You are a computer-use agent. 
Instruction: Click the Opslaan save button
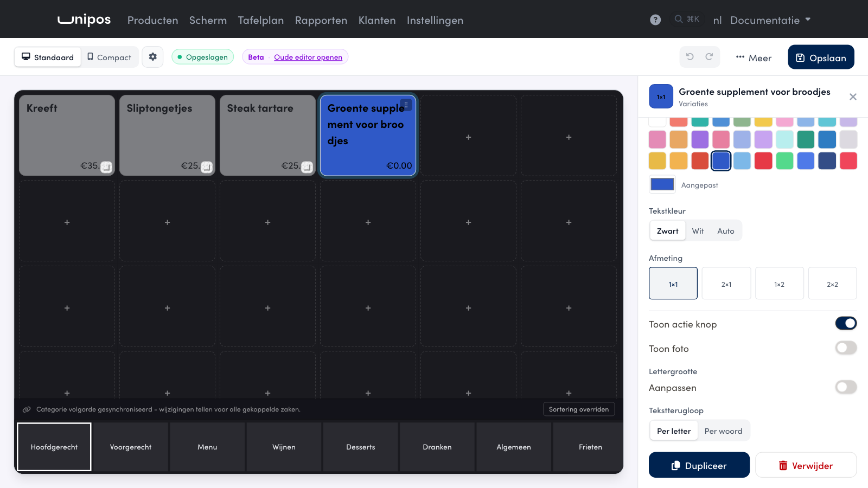(821, 57)
